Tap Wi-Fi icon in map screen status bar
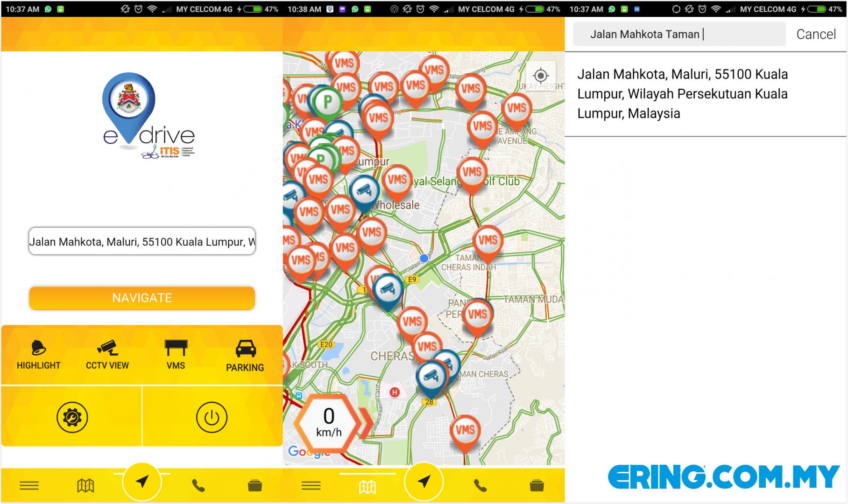Viewport: 848px width, 504px height. pos(434,9)
